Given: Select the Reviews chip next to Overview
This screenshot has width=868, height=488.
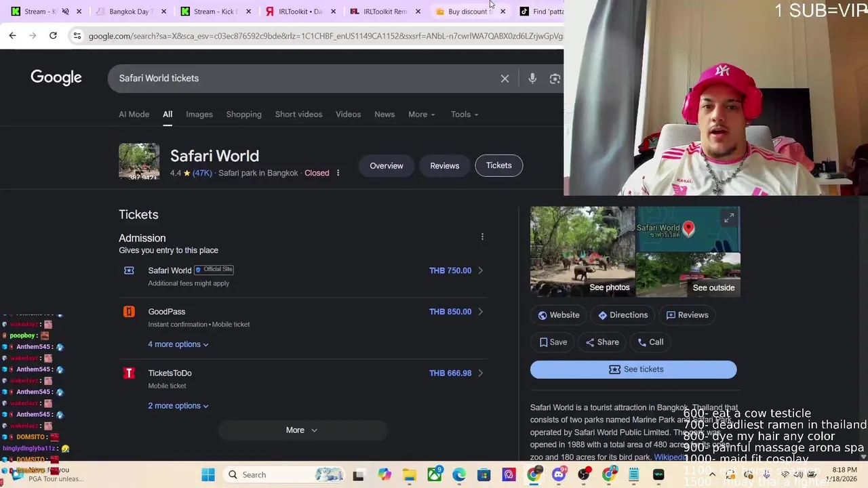Looking at the screenshot, I should pyautogui.click(x=444, y=165).
